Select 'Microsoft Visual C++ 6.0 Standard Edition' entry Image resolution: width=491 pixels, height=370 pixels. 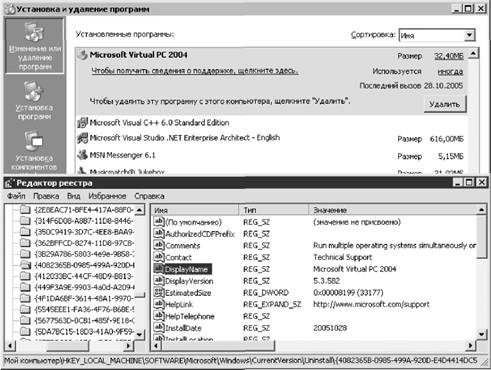pos(159,123)
